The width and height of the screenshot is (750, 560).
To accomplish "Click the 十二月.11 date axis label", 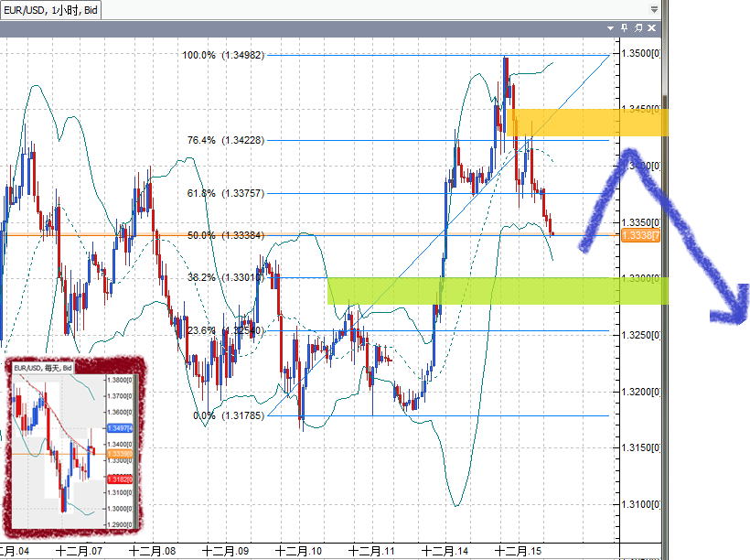I will [371, 551].
